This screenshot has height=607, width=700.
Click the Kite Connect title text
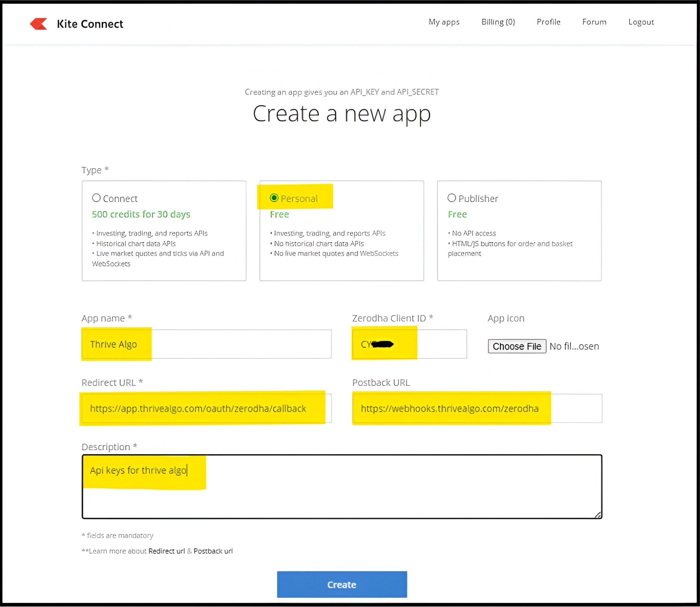[90, 24]
